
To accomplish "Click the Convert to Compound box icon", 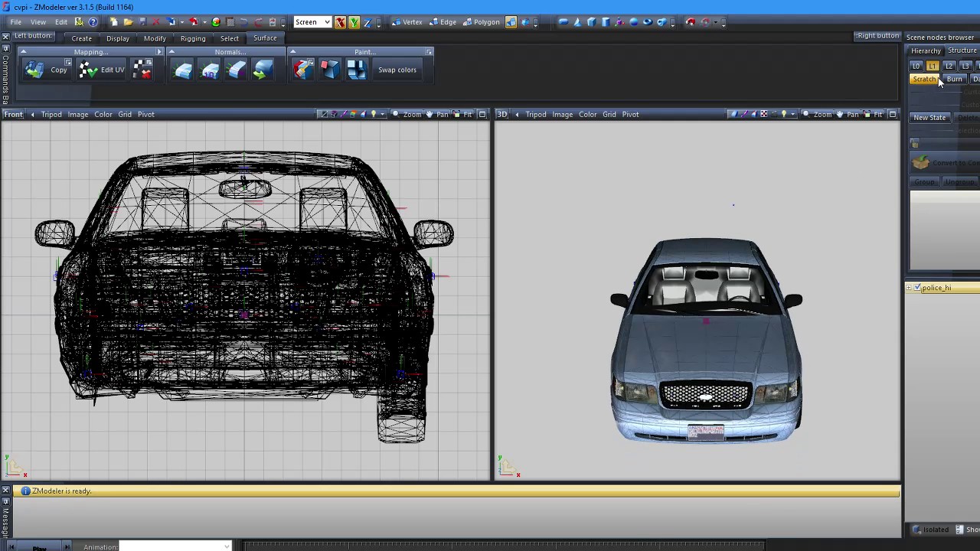I will coord(920,162).
